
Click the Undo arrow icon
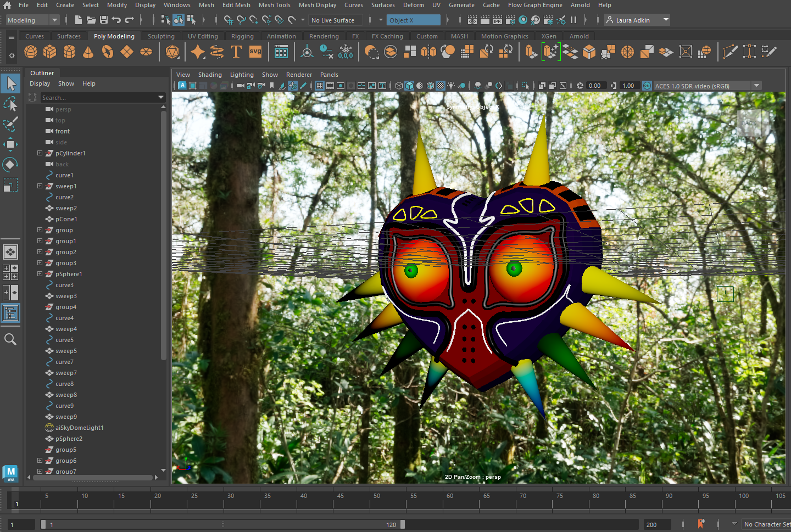coord(116,20)
